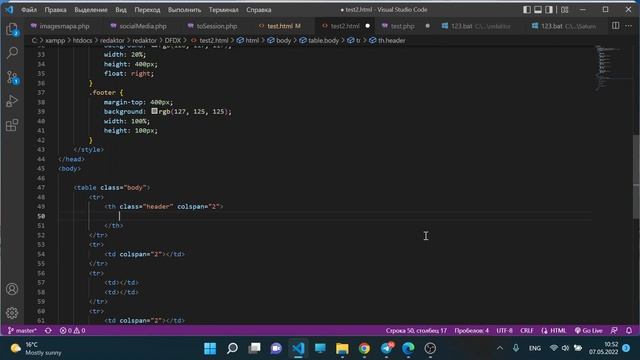Open the Терминал menu
This screenshot has width=640, height=360.
(x=224, y=9)
